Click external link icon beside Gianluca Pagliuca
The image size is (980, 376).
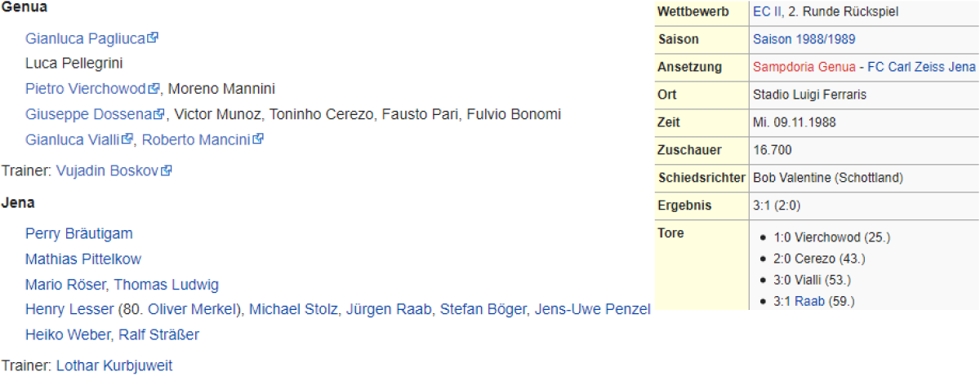(153, 38)
